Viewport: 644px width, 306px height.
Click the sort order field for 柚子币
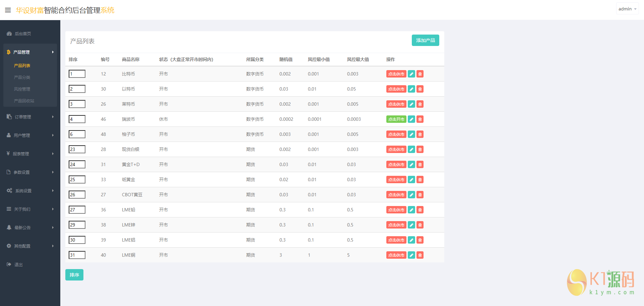pyautogui.click(x=77, y=134)
